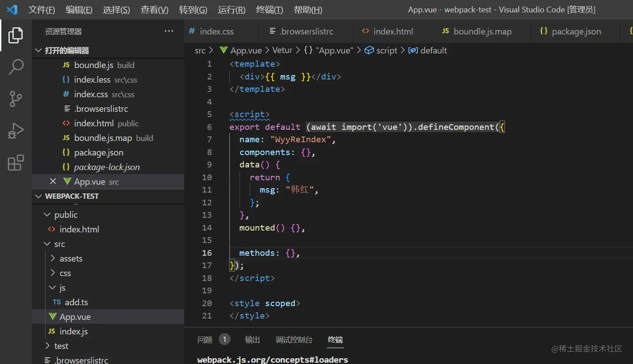Switch to the index.html editor tab
This screenshot has height=364, width=633.
(393, 31)
